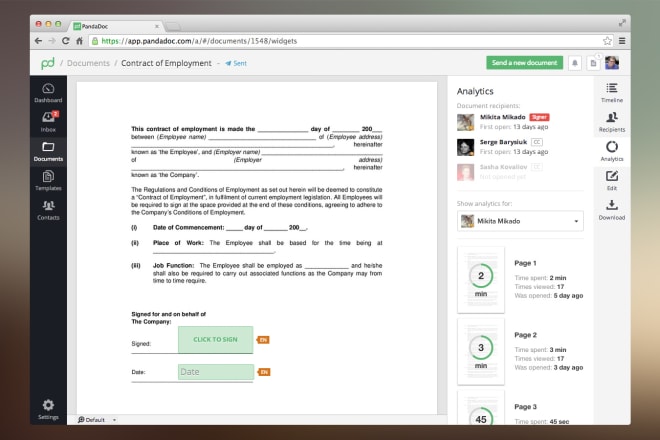Viewport: 660px width, 440px height.
Task: Open a new browser tab
Action: point(173,27)
